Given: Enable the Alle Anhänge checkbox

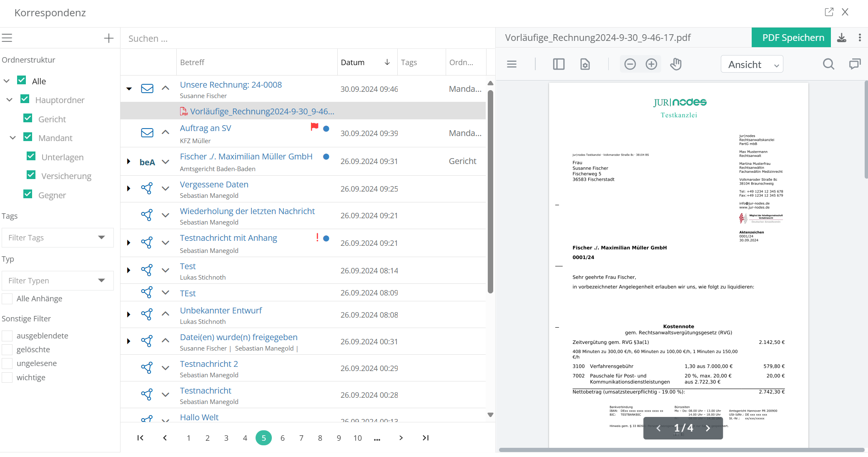Looking at the screenshot, I should 7,298.
